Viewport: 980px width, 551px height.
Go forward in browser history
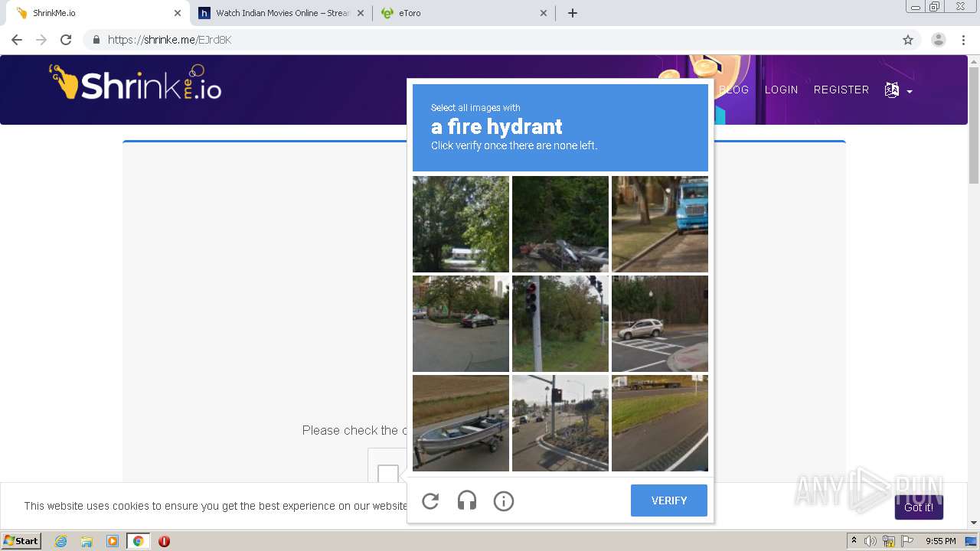click(41, 40)
